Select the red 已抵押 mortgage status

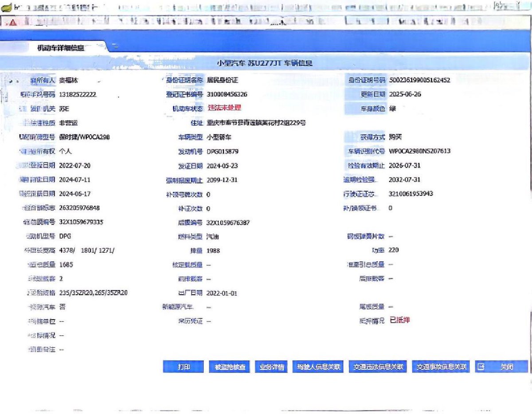tap(399, 320)
